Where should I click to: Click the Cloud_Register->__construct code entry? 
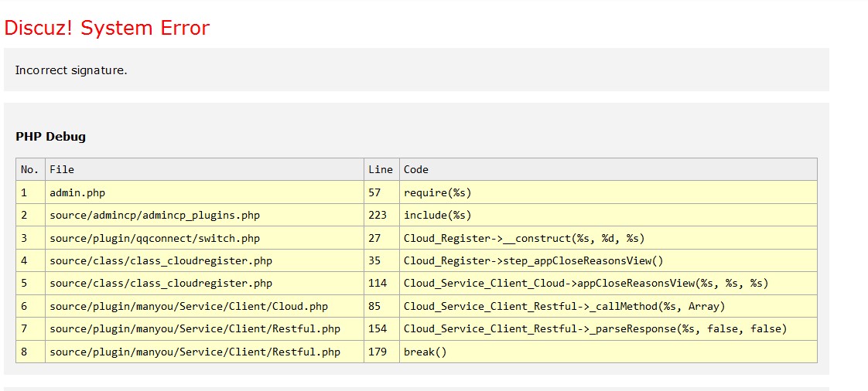(x=524, y=238)
